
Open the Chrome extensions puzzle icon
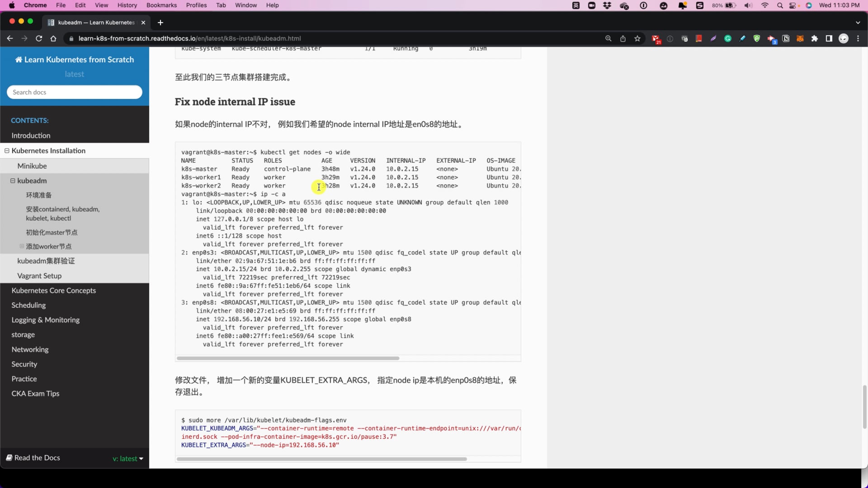[815, 38]
